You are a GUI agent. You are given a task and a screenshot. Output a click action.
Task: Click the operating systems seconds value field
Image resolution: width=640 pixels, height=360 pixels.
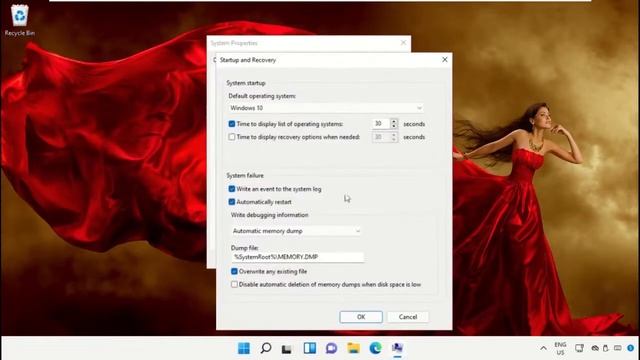tap(381, 124)
